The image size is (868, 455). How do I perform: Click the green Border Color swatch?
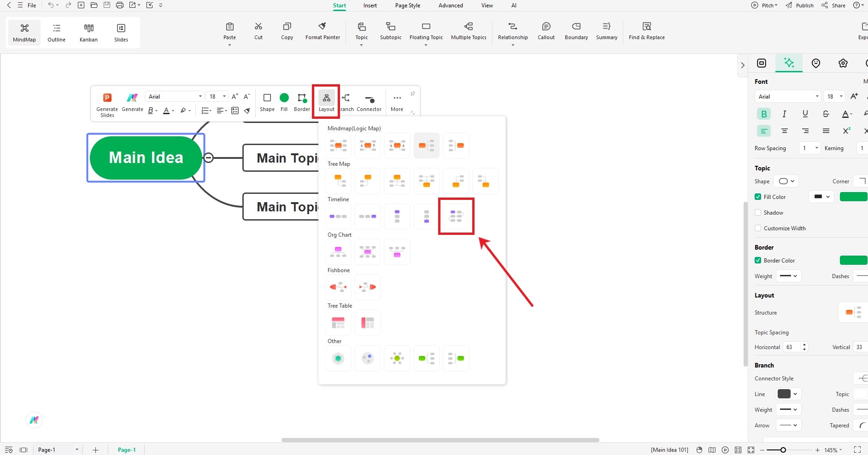click(854, 260)
